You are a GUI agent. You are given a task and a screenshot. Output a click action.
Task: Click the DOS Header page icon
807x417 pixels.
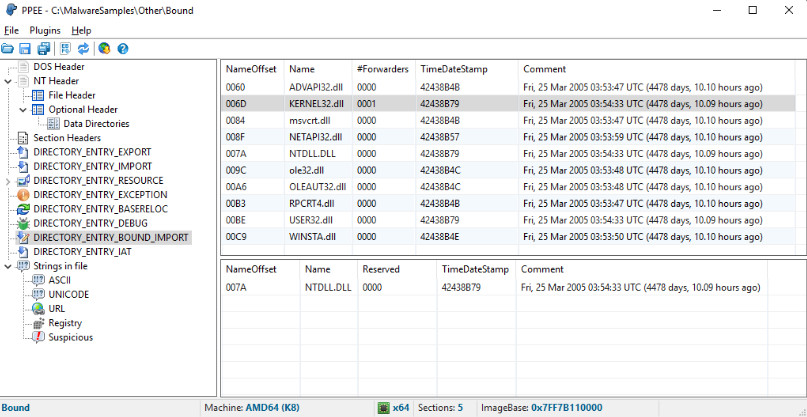(23, 67)
